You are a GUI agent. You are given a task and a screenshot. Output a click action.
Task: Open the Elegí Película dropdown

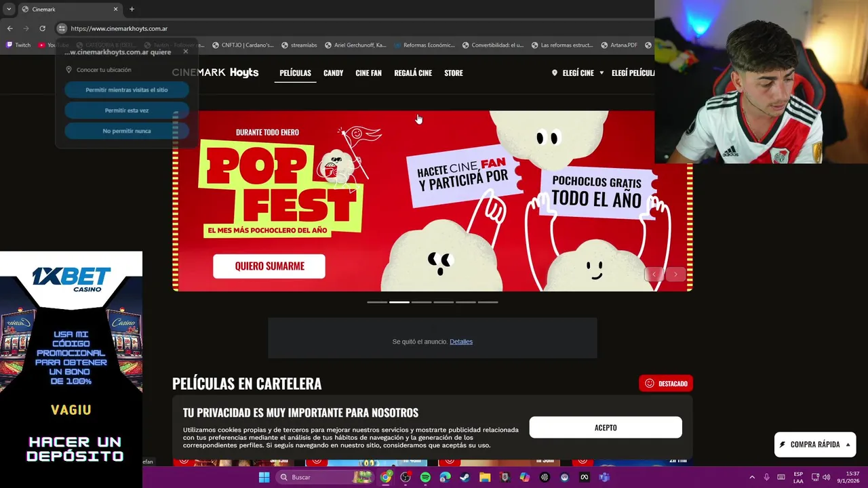(x=633, y=73)
